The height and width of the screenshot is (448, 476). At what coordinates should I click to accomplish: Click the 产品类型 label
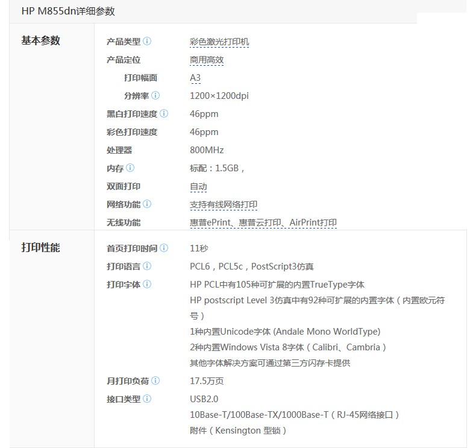coord(124,42)
